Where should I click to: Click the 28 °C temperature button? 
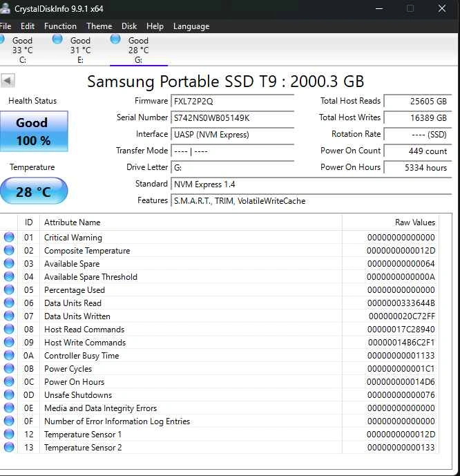(x=34, y=191)
